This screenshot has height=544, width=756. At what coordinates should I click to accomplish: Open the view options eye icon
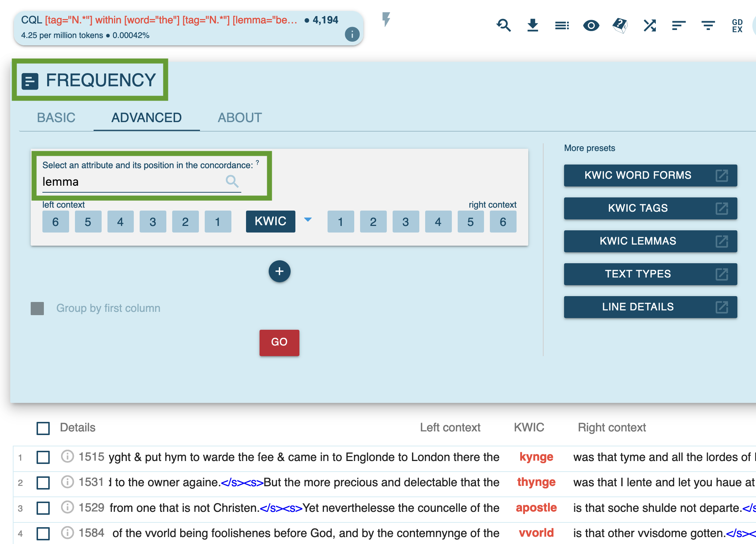point(591,26)
